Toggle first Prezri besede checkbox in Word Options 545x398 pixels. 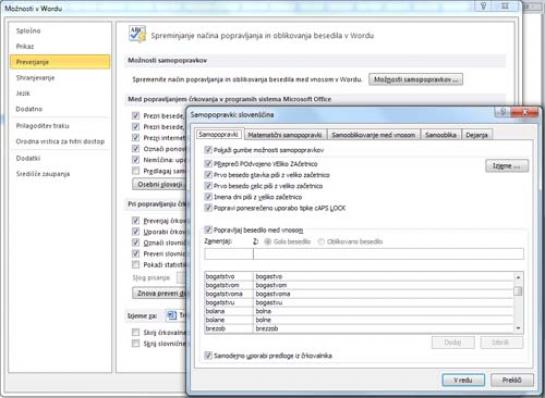[136, 115]
